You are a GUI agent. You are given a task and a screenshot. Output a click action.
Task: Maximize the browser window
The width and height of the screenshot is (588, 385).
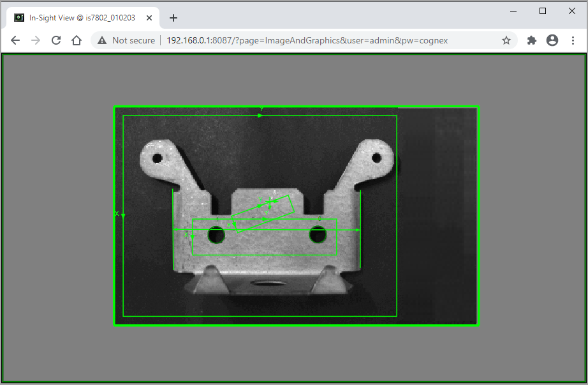(543, 11)
